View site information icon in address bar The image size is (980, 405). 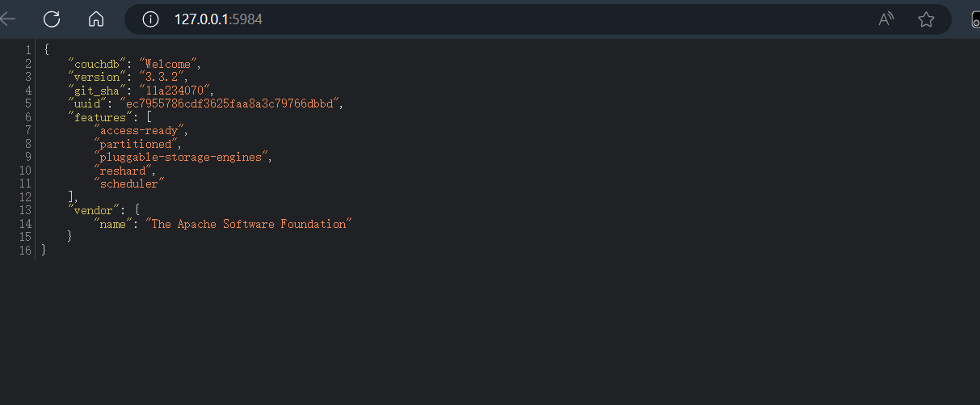pos(150,19)
